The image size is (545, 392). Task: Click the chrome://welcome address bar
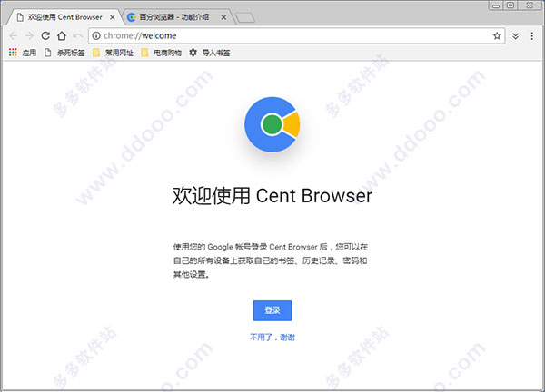pos(296,35)
